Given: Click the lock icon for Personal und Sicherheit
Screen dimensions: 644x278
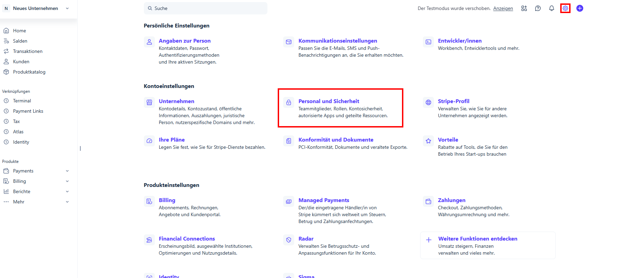Looking at the screenshot, I should [x=289, y=102].
